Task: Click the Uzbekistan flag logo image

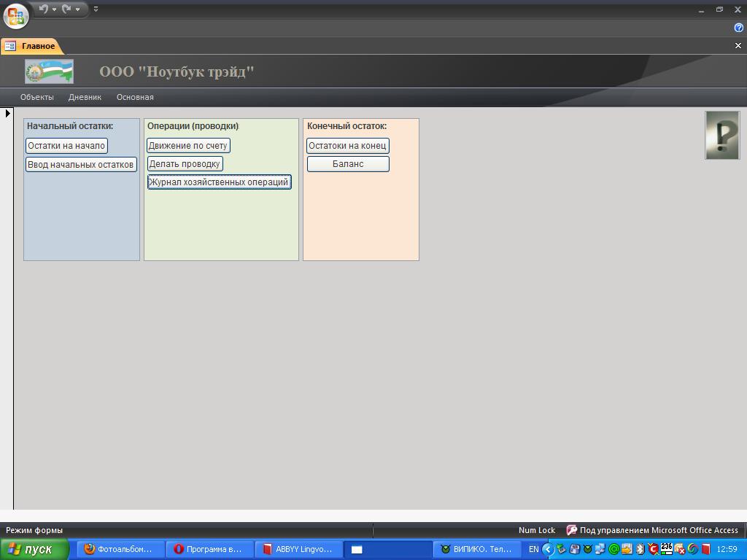Action: [49, 71]
